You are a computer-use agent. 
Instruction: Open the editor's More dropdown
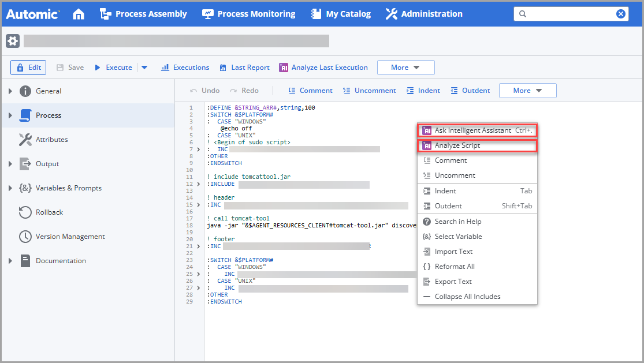pos(527,90)
